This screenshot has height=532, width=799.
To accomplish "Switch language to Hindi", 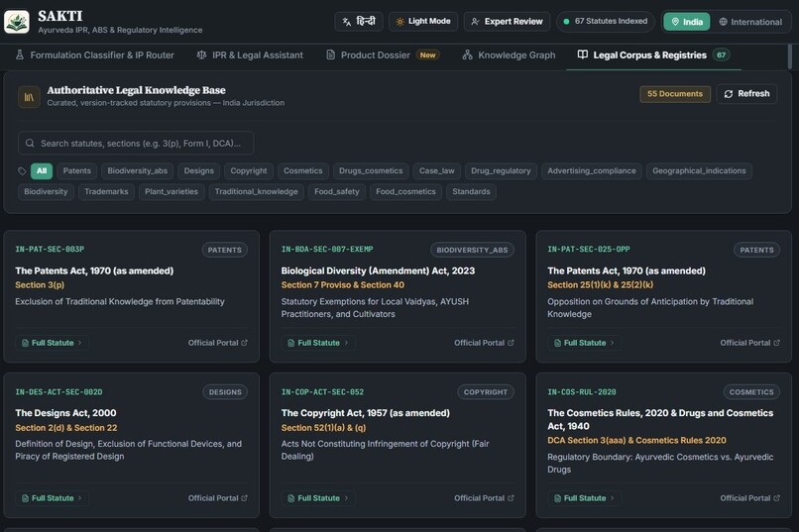I will tap(359, 22).
